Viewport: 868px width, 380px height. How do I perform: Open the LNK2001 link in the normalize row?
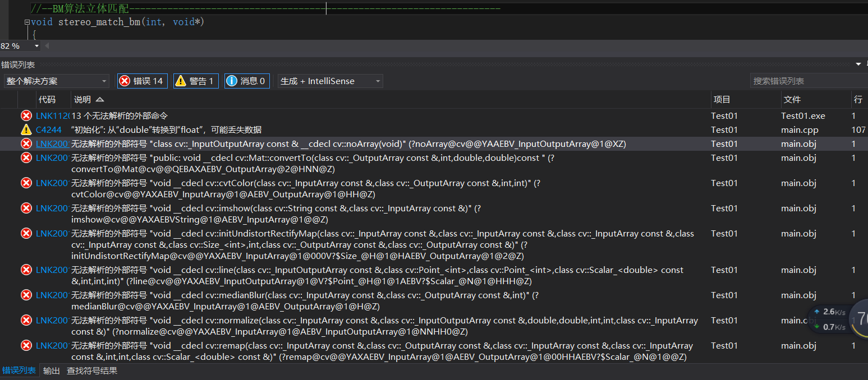coord(52,321)
